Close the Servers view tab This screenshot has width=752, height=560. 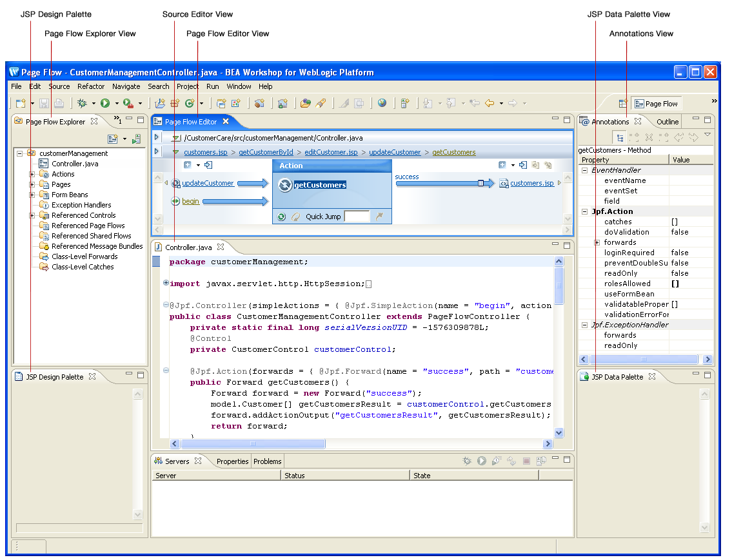[x=198, y=461]
